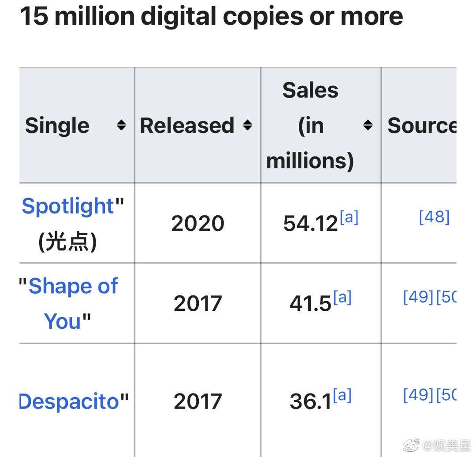This screenshot has height=457, width=476.
Task: Open footnote [a] beside 41.5
Action: coord(342,297)
